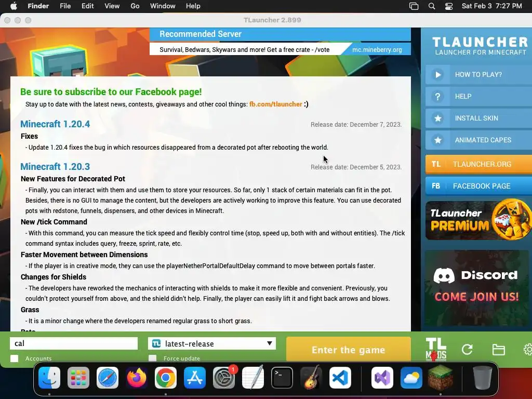Follow the fb.com/tlauncher link
The image size is (532, 399).
point(275,104)
